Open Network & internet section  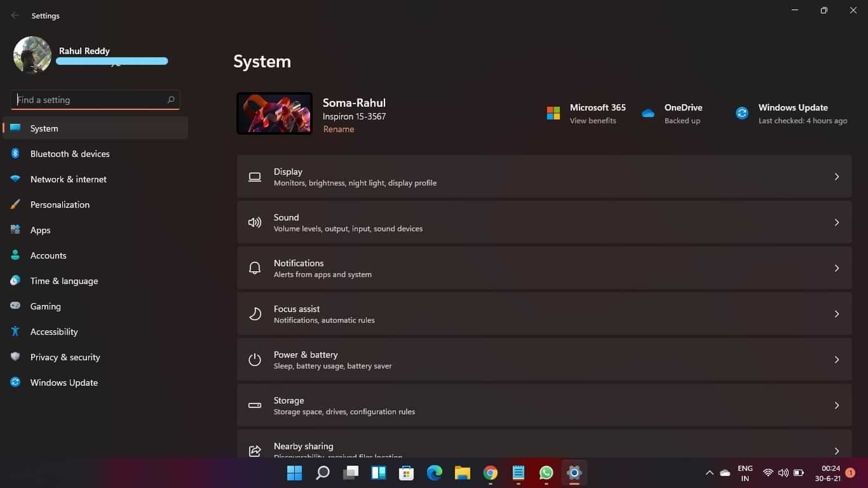pos(95,179)
